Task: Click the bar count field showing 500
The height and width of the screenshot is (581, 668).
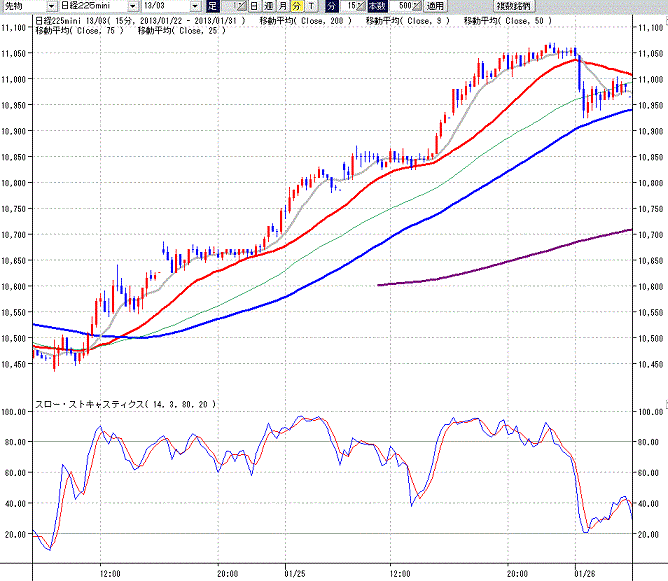Action: [x=401, y=6]
